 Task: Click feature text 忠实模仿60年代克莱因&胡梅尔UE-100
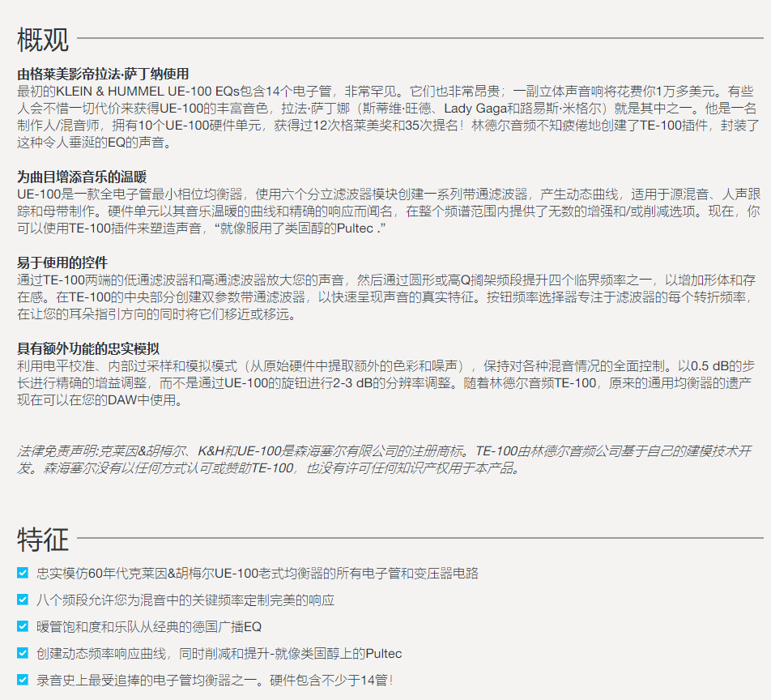pyautogui.click(x=258, y=573)
